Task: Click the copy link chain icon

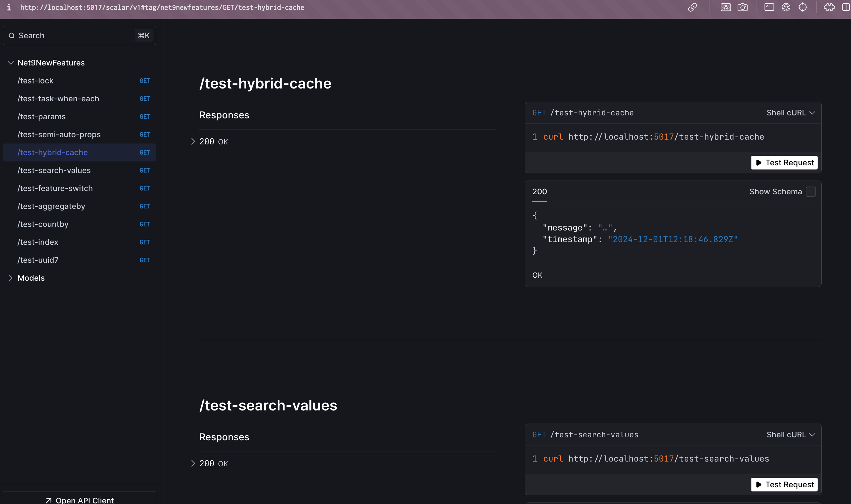Action: click(x=692, y=7)
